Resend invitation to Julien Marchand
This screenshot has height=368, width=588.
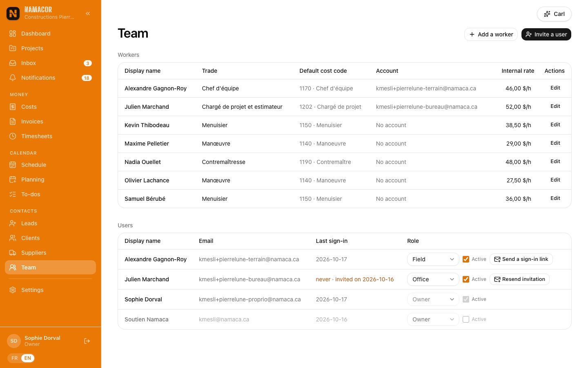(519, 279)
